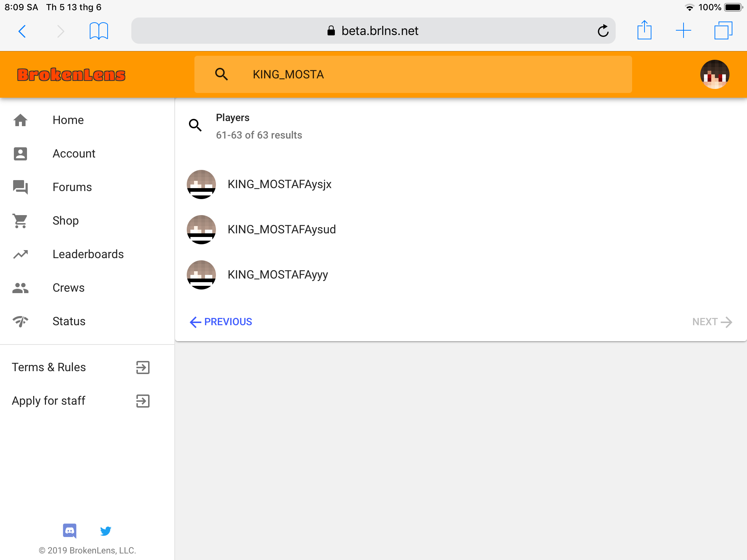747x560 pixels.
Task: Open Leaderboards in sidebar
Action: pyautogui.click(x=88, y=254)
